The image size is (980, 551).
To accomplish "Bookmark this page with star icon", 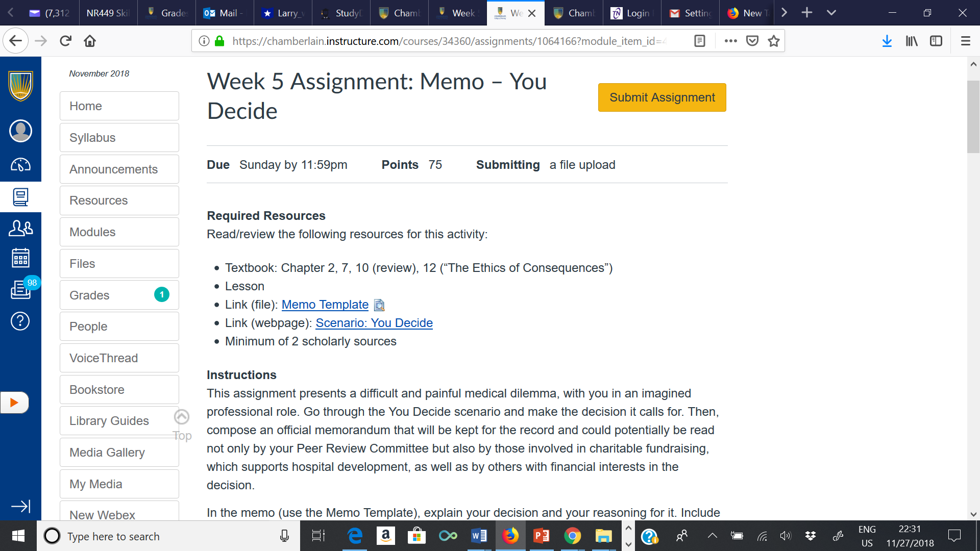I will 774,41.
